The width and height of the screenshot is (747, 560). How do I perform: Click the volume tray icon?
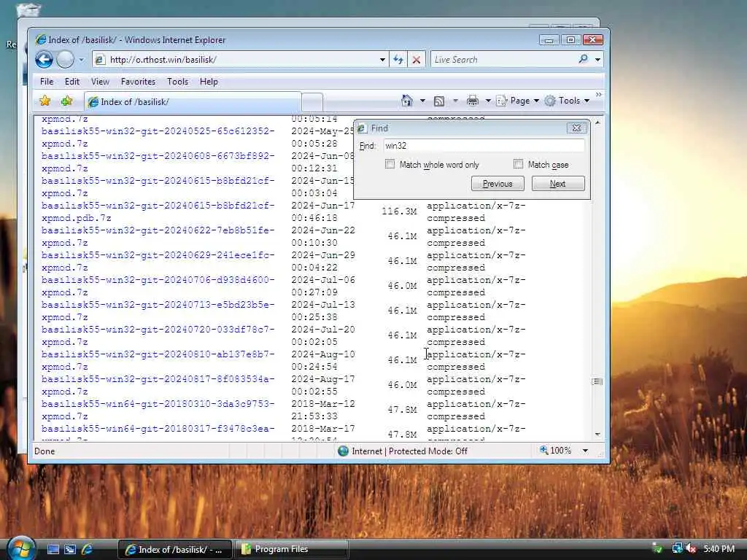[x=691, y=548]
